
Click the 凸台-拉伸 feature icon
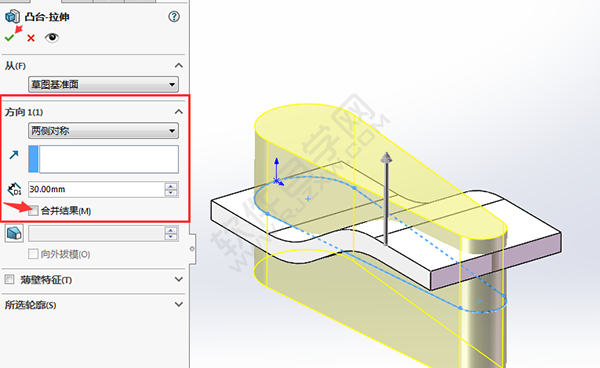12,17
